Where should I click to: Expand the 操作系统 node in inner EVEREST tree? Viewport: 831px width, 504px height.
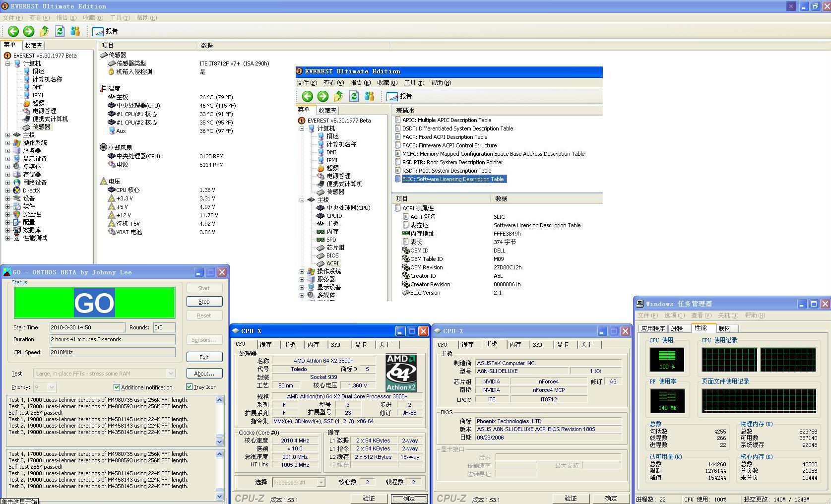[302, 271]
